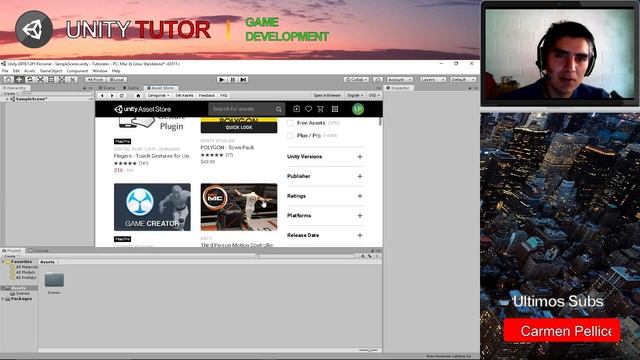The height and width of the screenshot is (360, 640).
Task: Click the Pause button in the toolbar
Action: pos(233,80)
